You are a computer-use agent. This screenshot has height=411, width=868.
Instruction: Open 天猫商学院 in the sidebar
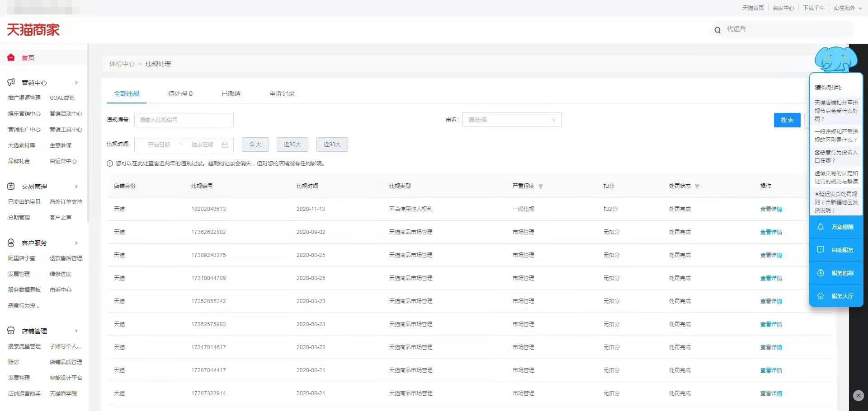click(63, 394)
